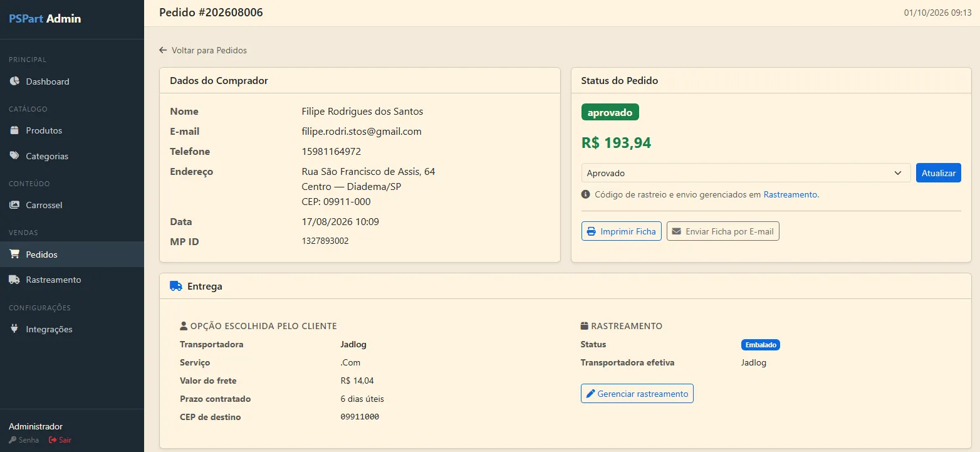Viewport: 980px width, 452px height.
Task: Open the Aprovado status dropdown
Action: point(746,173)
